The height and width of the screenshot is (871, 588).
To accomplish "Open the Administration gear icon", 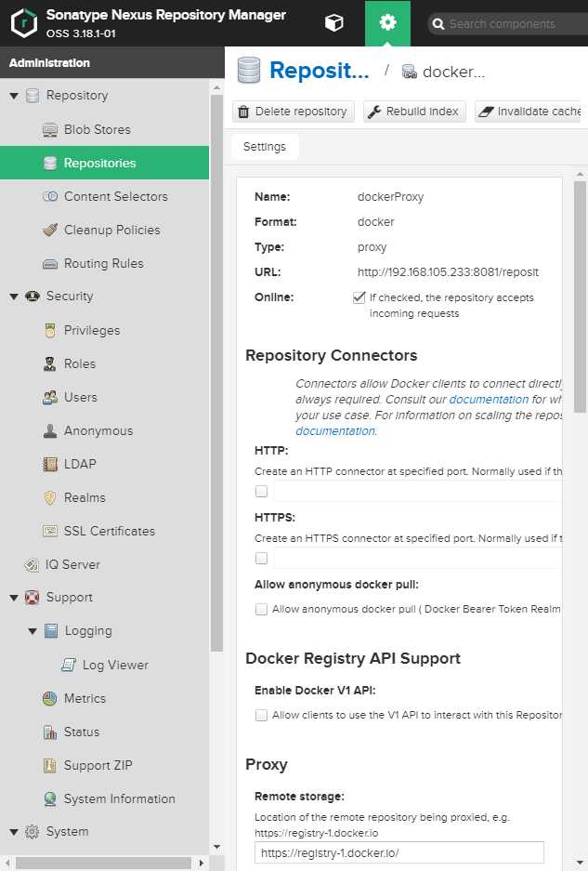I will [387, 23].
